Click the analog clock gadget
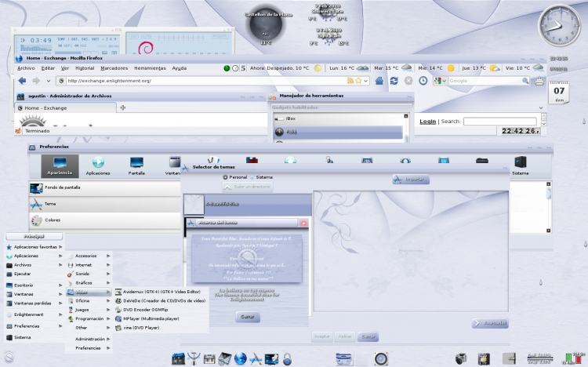588x367 pixels. click(559, 26)
